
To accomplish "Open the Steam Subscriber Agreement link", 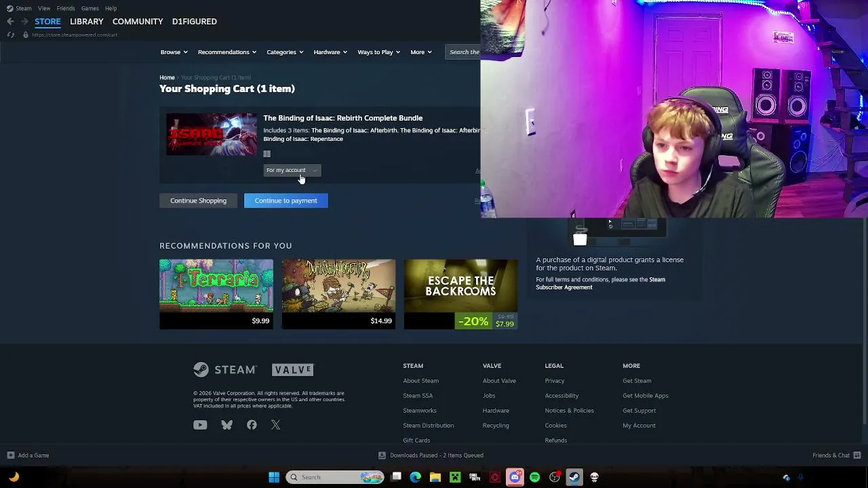I will pyautogui.click(x=601, y=283).
